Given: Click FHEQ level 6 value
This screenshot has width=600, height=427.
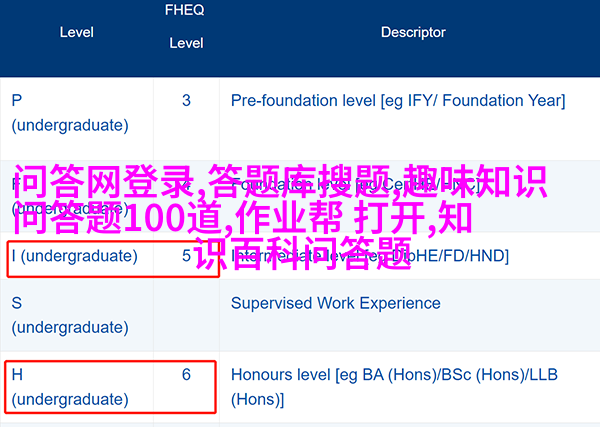Looking at the screenshot, I should [x=186, y=375].
